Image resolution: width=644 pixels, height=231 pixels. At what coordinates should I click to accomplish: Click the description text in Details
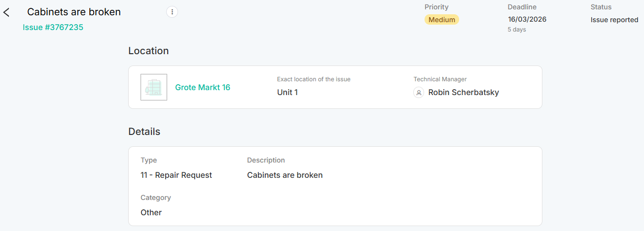point(285,175)
